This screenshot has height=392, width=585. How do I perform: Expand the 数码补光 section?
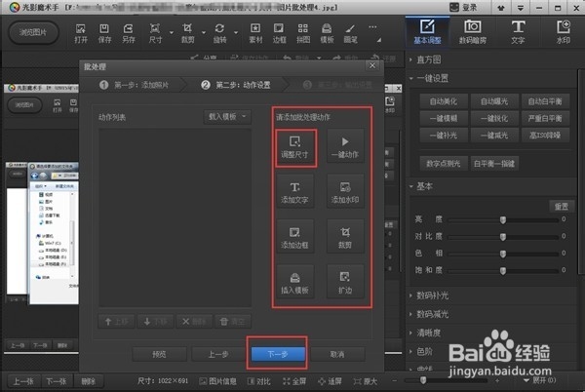[432, 295]
